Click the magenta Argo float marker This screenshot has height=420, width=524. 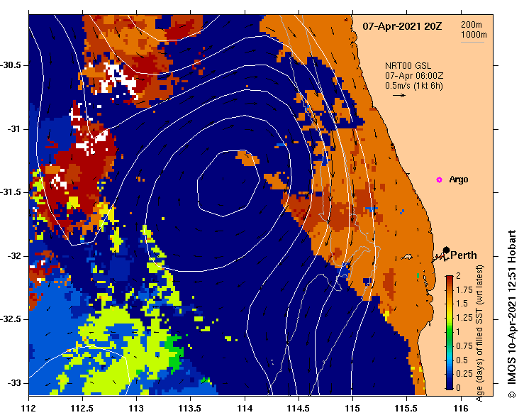[x=439, y=180]
